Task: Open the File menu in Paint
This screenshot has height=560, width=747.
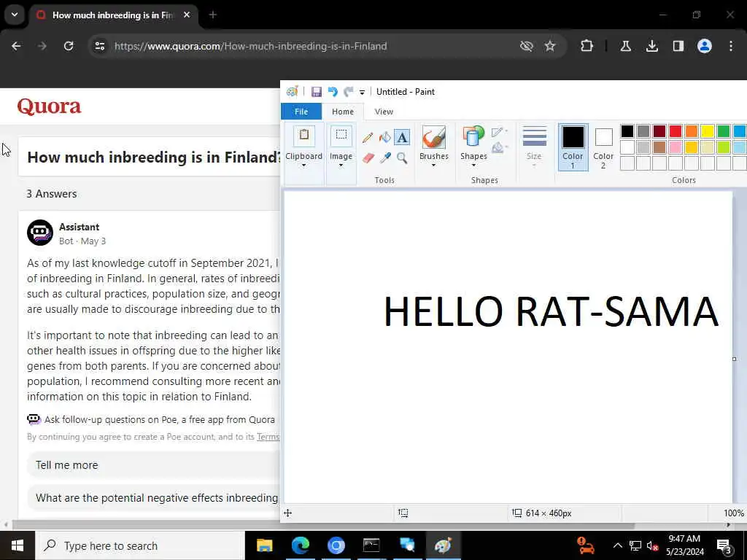Action: pyautogui.click(x=301, y=112)
